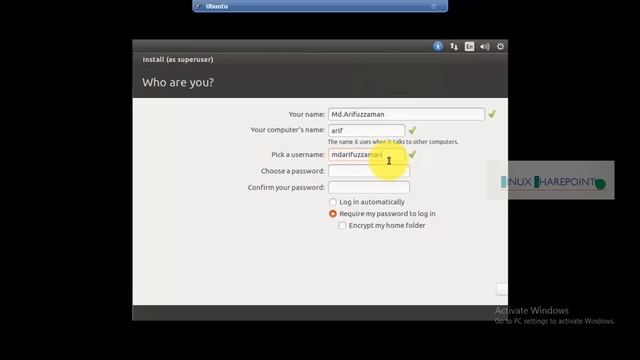Click hint text about other computers

(393, 142)
